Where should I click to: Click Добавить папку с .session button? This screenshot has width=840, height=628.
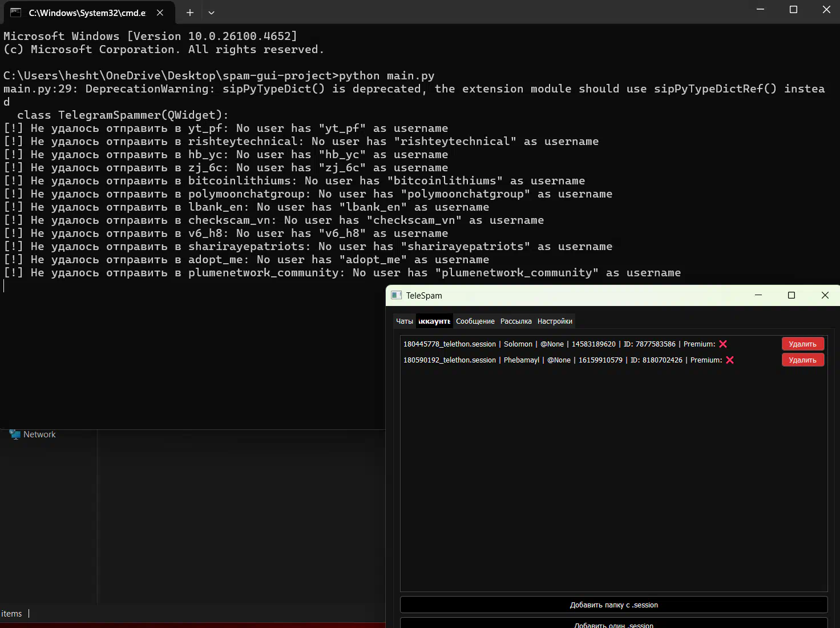[614, 605]
